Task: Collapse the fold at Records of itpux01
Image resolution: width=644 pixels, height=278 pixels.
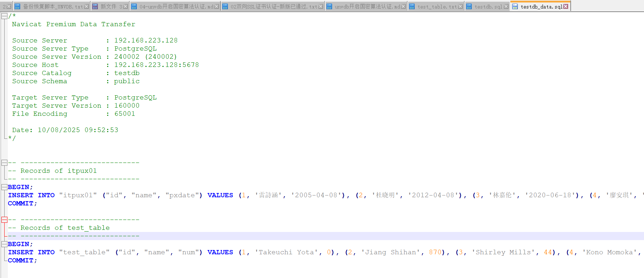Action: pos(4,163)
